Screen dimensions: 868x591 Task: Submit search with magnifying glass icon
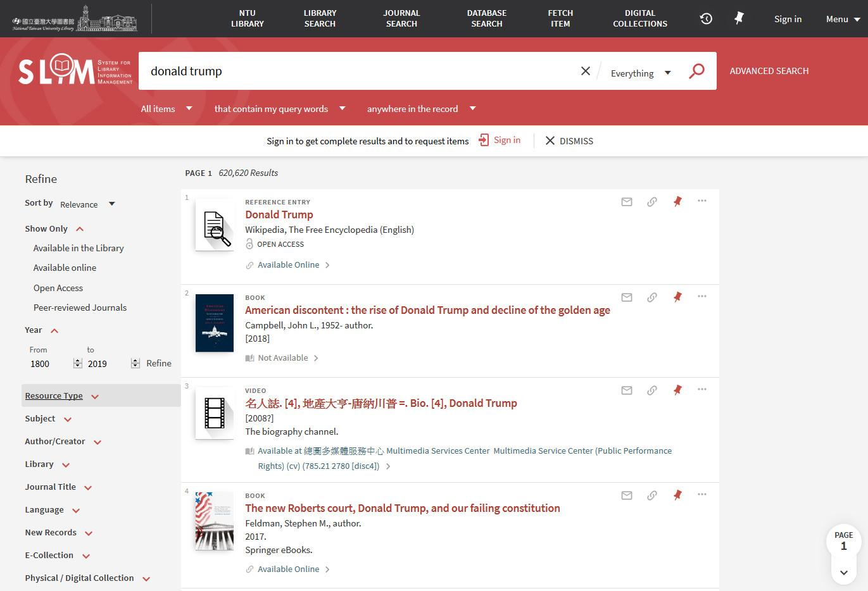click(696, 71)
